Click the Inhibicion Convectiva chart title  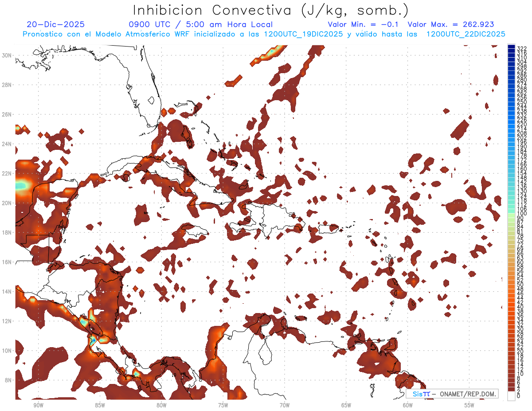click(x=271, y=10)
